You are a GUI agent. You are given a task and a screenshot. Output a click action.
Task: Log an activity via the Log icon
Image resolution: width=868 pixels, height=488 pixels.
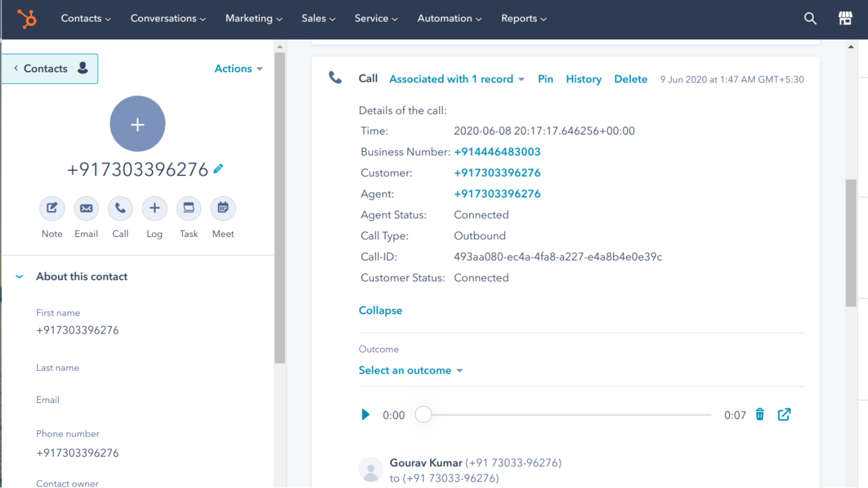154,208
